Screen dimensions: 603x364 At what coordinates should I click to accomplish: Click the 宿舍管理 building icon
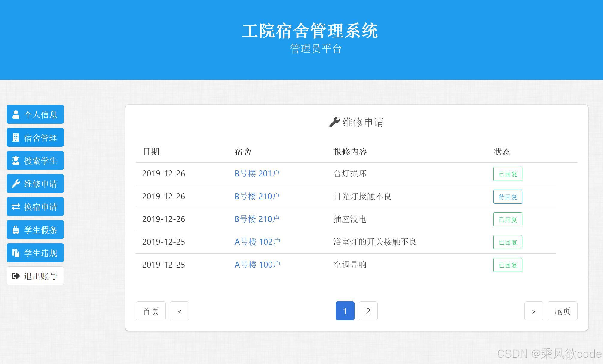[x=16, y=137]
